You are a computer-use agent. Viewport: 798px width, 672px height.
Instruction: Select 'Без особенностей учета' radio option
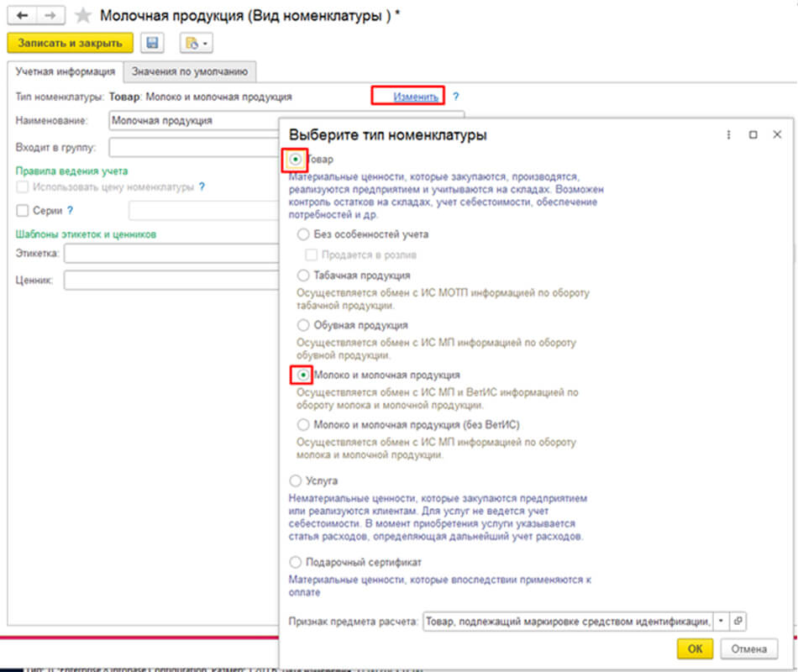[x=303, y=235]
